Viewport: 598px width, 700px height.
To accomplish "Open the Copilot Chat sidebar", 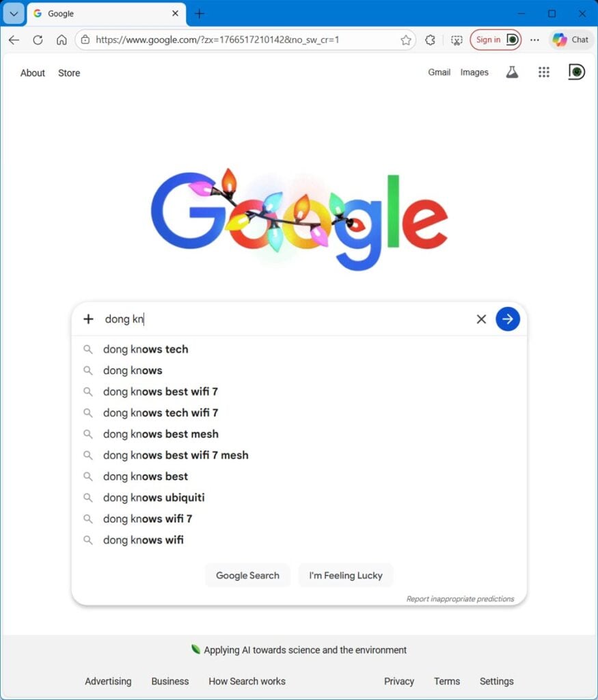I will tap(571, 40).
